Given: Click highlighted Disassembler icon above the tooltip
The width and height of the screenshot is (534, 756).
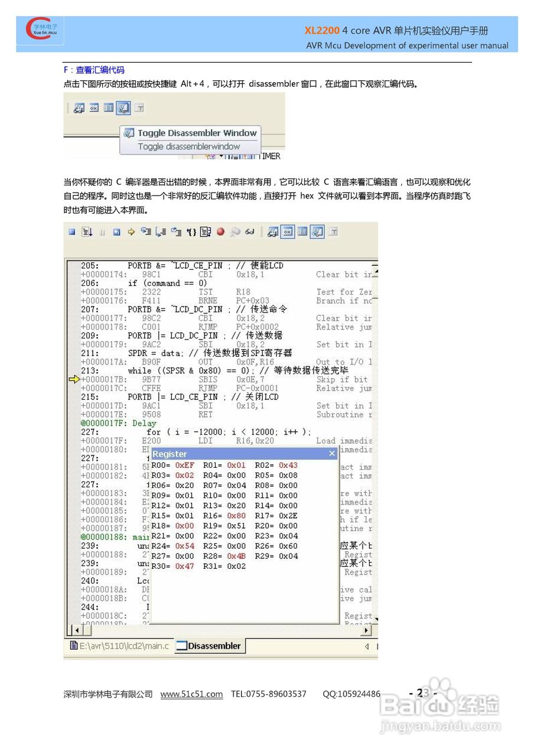Looking at the screenshot, I should tap(123, 108).
